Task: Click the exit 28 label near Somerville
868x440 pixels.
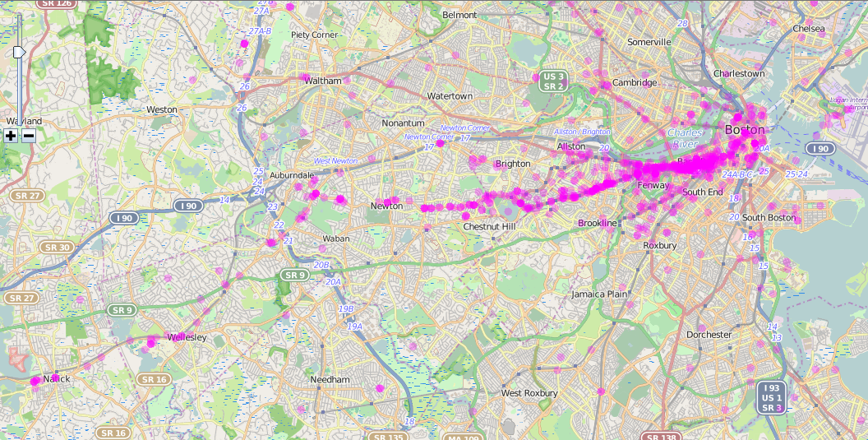Action: point(682,23)
